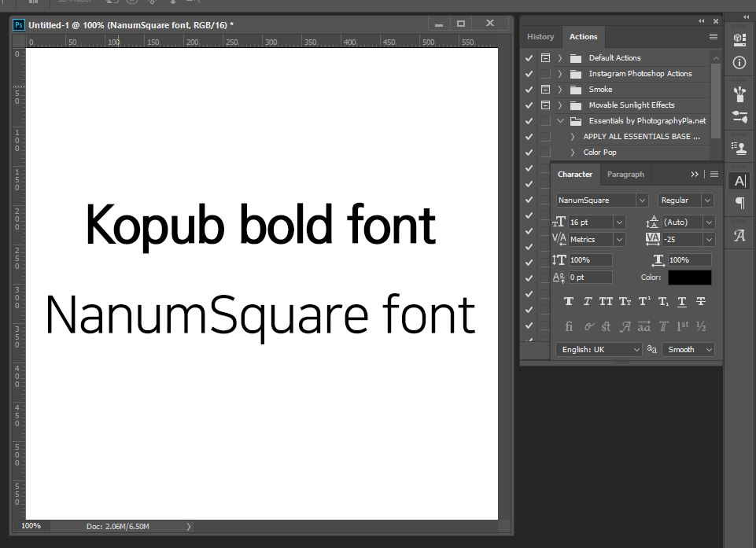Expand the Instagram Photoshop Actions folder
The height and width of the screenshot is (548, 756).
click(x=560, y=74)
